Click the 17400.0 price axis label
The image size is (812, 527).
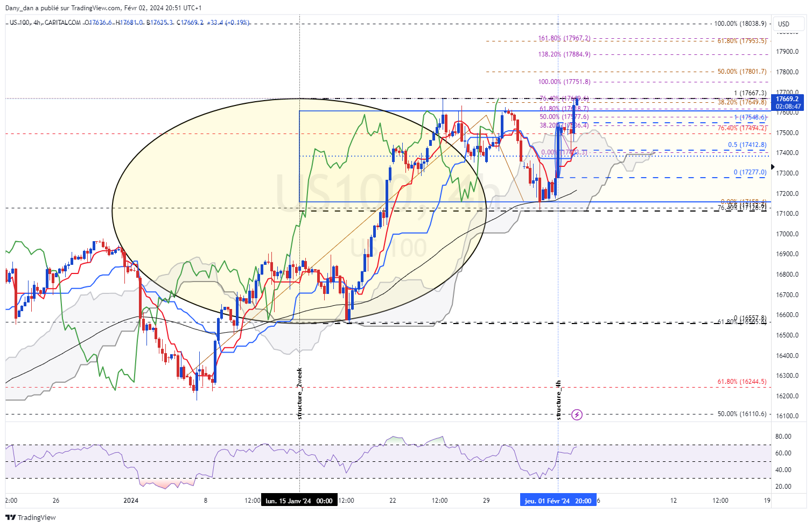tap(787, 153)
